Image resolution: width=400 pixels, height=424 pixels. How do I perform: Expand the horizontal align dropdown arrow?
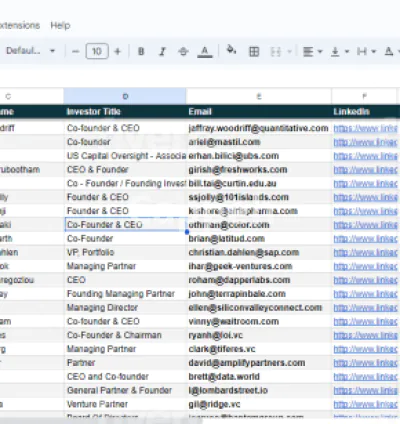[x=320, y=51]
